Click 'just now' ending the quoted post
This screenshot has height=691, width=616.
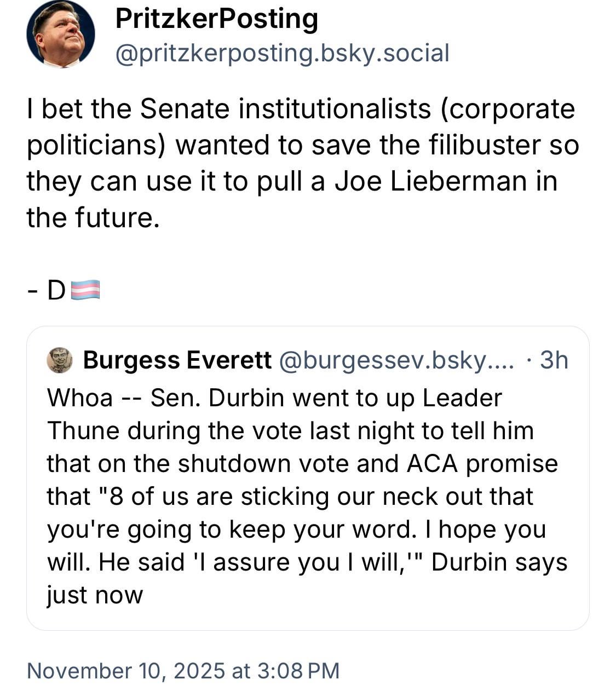click(x=95, y=595)
